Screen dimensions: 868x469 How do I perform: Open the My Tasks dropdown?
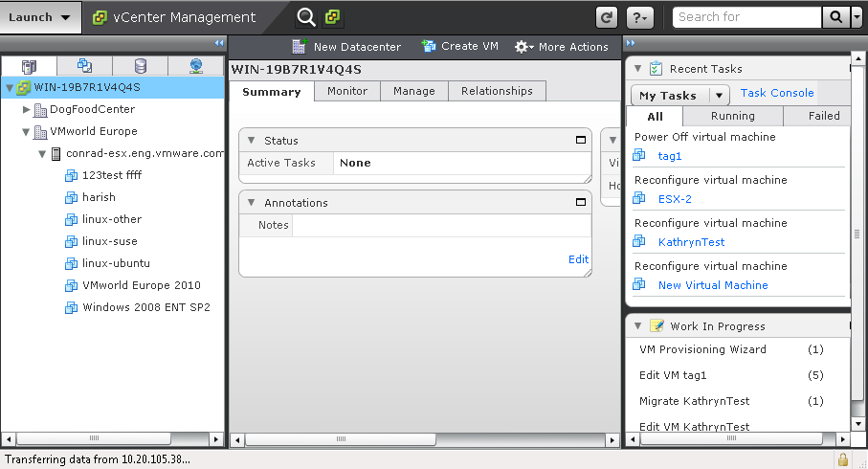[680, 96]
